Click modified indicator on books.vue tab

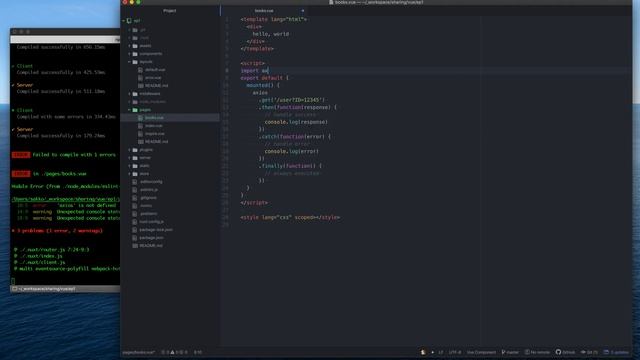302,11
